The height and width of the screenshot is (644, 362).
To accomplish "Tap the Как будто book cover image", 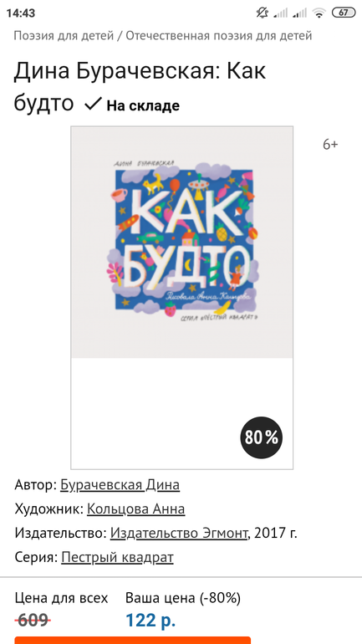I will tap(181, 243).
